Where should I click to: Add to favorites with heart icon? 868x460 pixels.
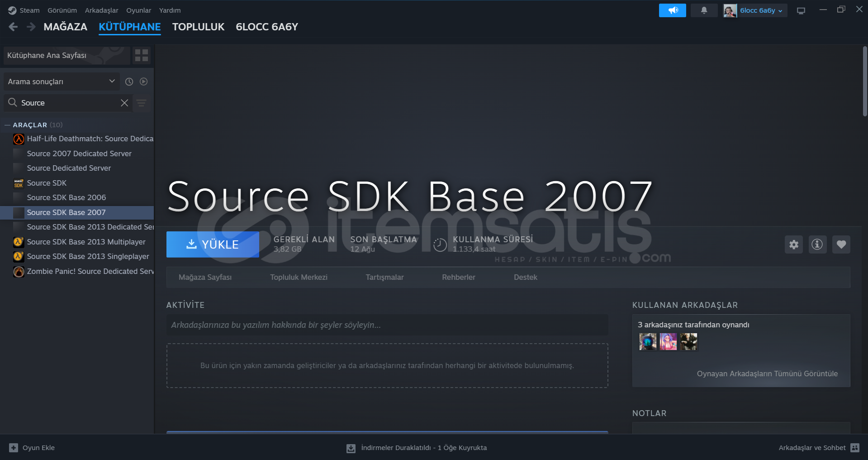click(x=841, y=244)
